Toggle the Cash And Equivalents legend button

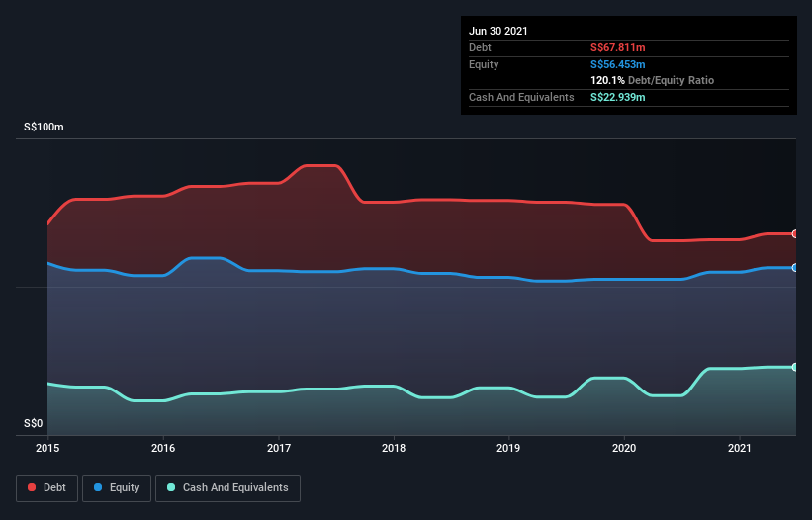point(227,488)
